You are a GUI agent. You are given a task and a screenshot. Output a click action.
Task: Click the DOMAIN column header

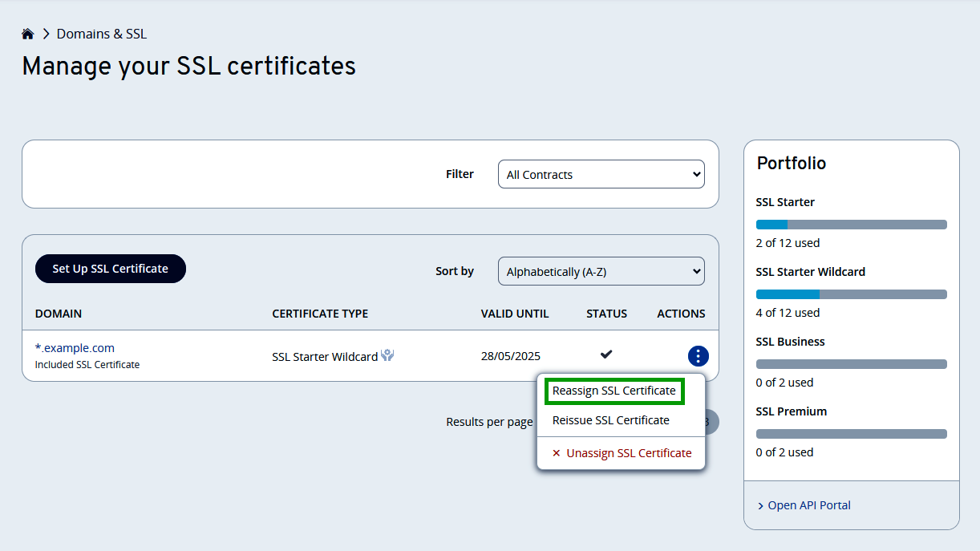[59, 314]
